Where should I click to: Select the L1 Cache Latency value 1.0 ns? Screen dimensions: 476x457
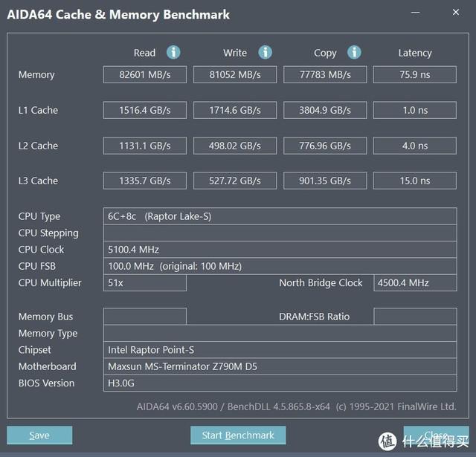click(415, 110)
